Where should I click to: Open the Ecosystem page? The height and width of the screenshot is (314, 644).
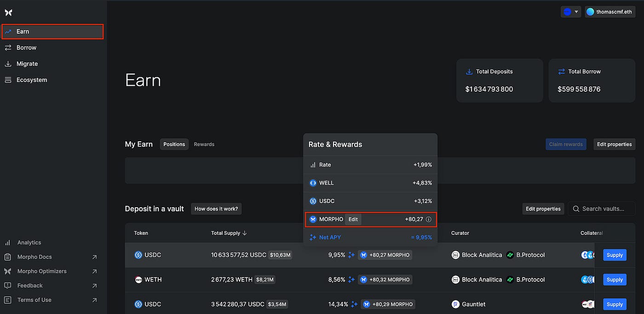(x=32, y=80)
